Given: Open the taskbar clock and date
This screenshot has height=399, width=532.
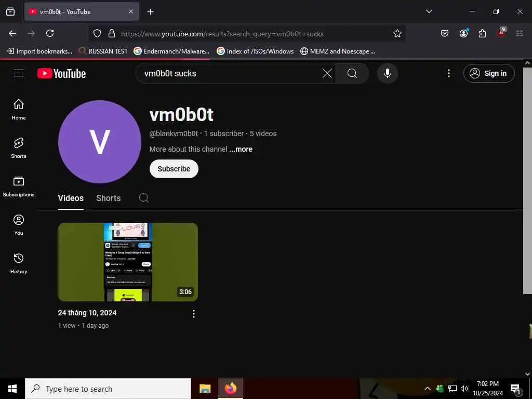Looking at the screenshot, I should [488, 389].
